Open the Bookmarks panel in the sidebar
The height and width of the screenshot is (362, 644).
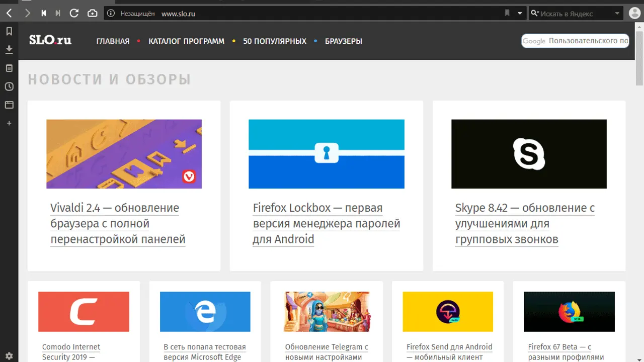click(x=9, y=32)
